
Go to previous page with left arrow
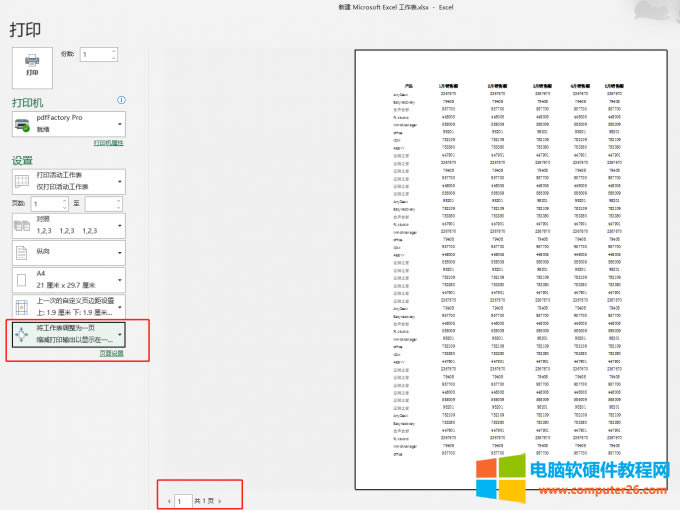coord(168,500)
